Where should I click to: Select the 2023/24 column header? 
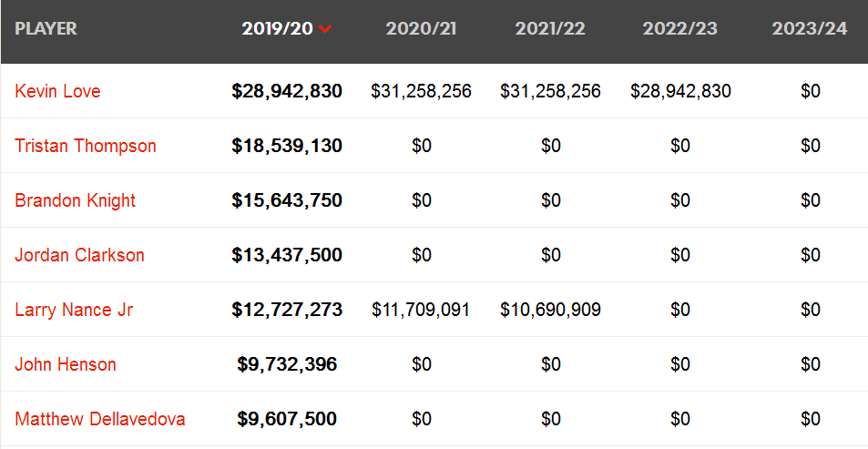coord(810,29)
